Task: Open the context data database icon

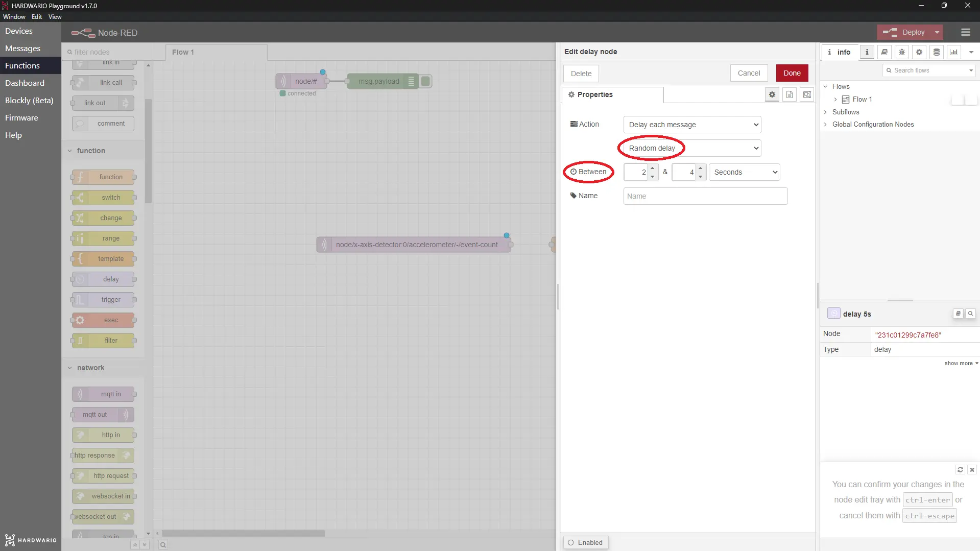Action: tap(937, 52)
